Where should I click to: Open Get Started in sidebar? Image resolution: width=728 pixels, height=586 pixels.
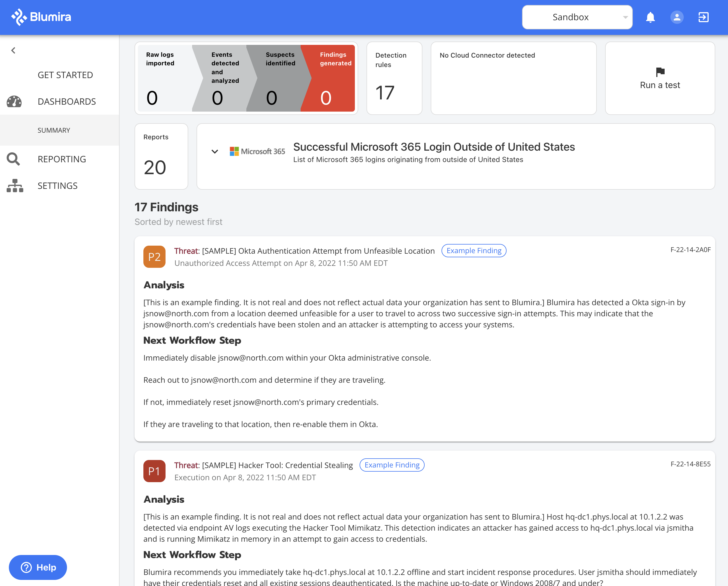point(65,75)
